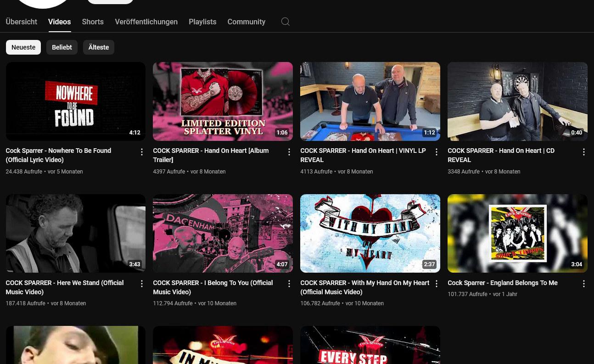The height and width of the screenshot is (364, 594).
Task: Play the Limited Edition Splatter Vinyl thumbnail
Action: [223, 101]
